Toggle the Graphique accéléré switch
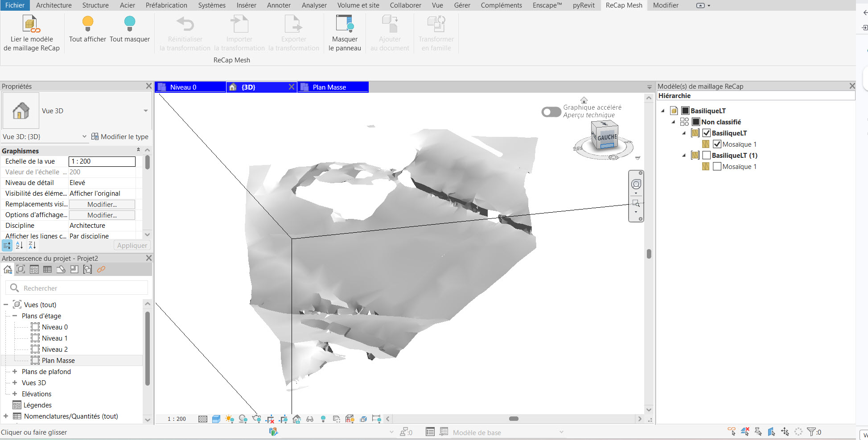 tap(551, 112)
